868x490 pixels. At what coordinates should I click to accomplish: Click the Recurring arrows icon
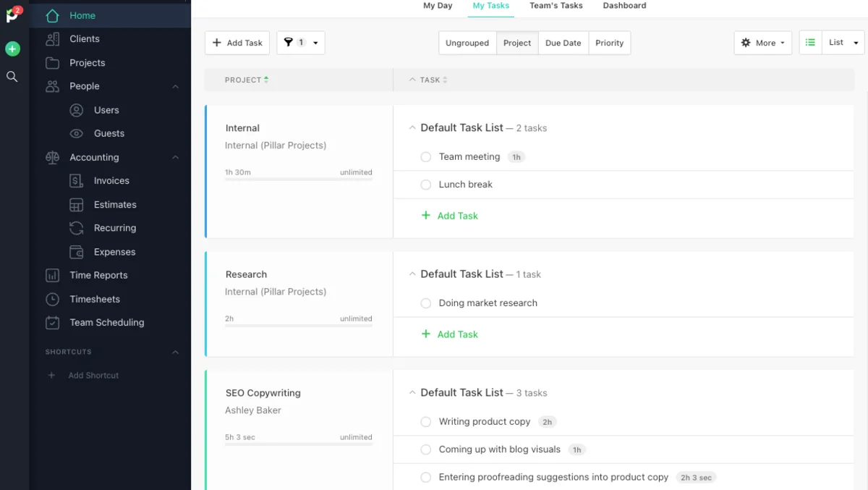click(x=76, y=228)
